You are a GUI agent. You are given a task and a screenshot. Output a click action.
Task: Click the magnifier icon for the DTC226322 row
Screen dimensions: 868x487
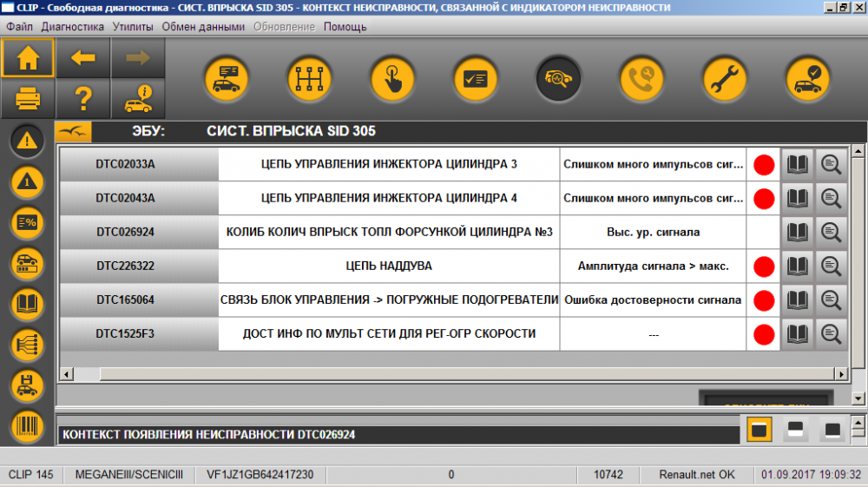831,267
